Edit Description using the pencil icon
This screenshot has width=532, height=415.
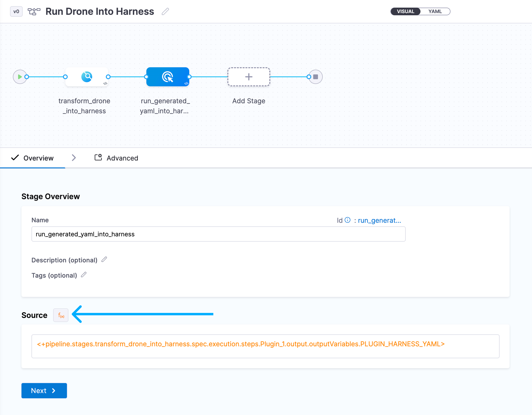pyautogui.click(x=104, y=259)
